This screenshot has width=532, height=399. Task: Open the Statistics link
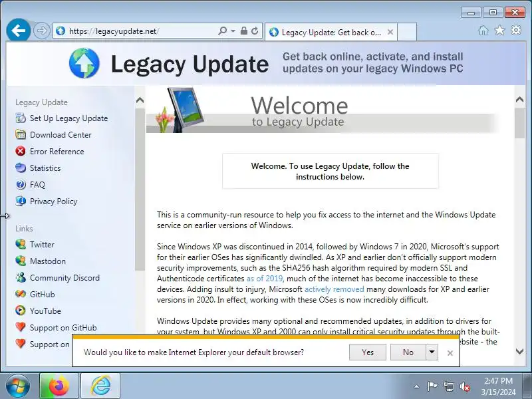[x=45, y=168]
